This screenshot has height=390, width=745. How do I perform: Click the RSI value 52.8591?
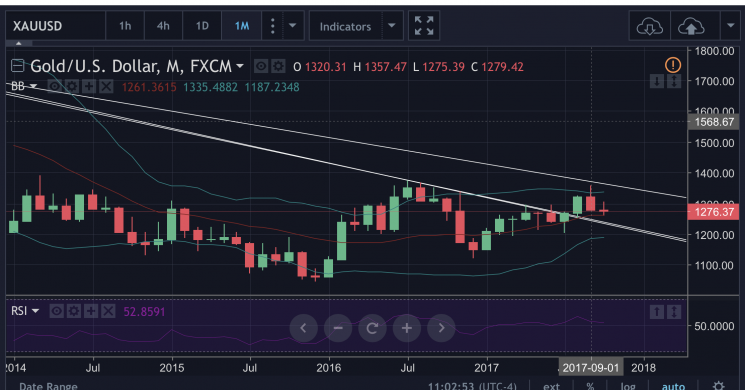coord(144,312)
